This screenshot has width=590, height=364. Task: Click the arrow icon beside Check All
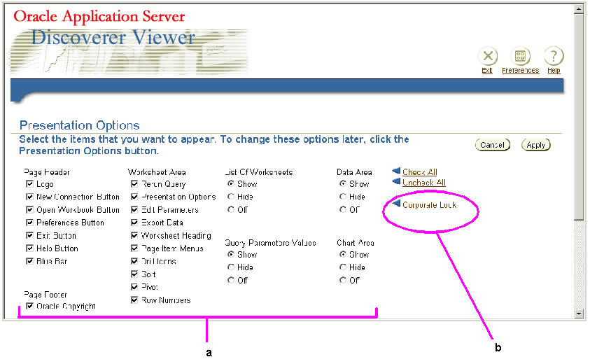[x=396, y=171]
